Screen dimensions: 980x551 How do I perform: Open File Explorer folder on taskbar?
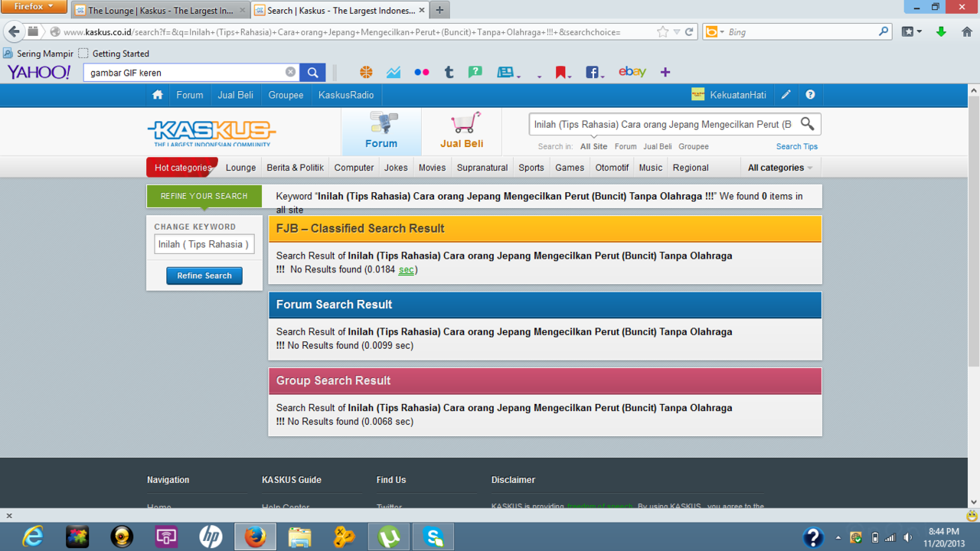[x=299, y=536]
